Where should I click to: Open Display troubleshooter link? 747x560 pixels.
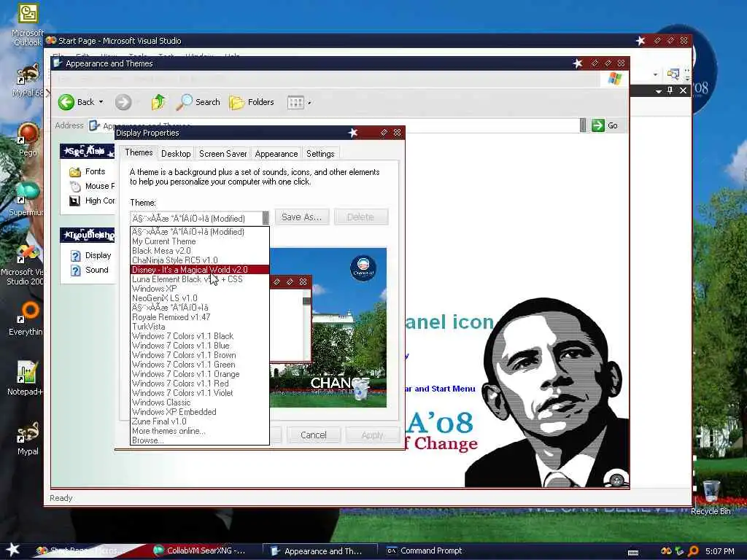[91, 256]
